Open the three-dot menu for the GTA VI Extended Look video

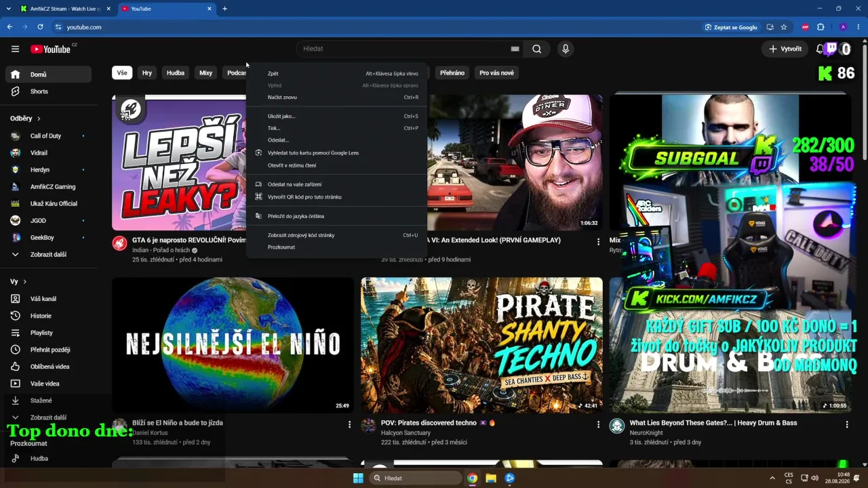click(x=598, y=241)
